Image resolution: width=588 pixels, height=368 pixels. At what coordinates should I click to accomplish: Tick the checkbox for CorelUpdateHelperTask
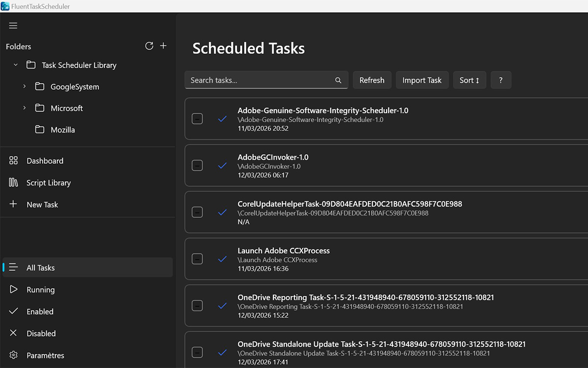(x=197, y=212)
